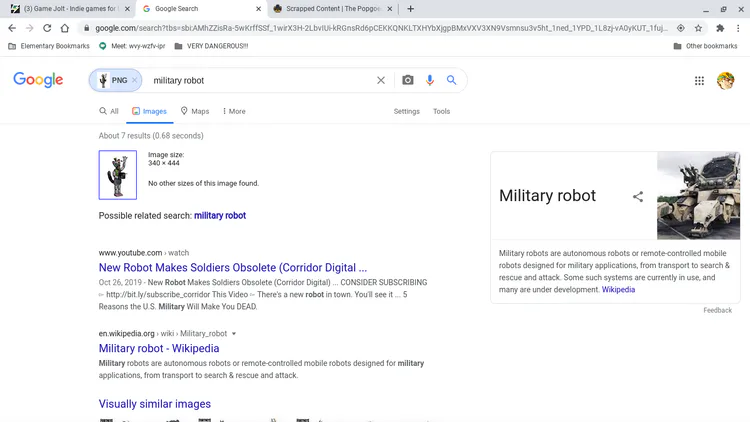Screen dimensions: 750x422
Task: Open Military robot - Wikipedia result
Action: [159, 348]
